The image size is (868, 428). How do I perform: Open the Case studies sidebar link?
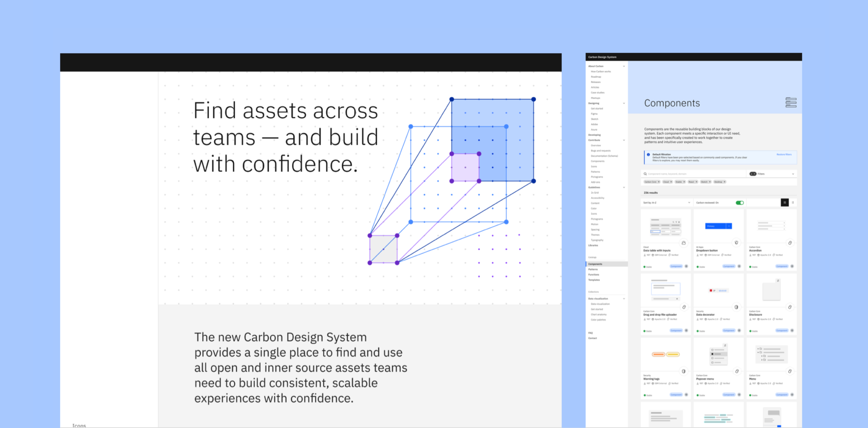click(598, 93)
